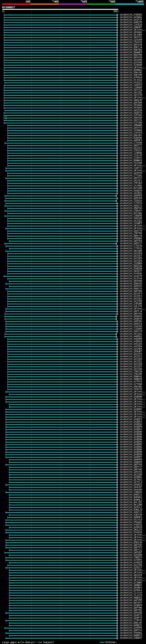The width and height of the screenshot is (146, 644).
Task: Select the label UniRef100_P19023
Action: [131, 82]
